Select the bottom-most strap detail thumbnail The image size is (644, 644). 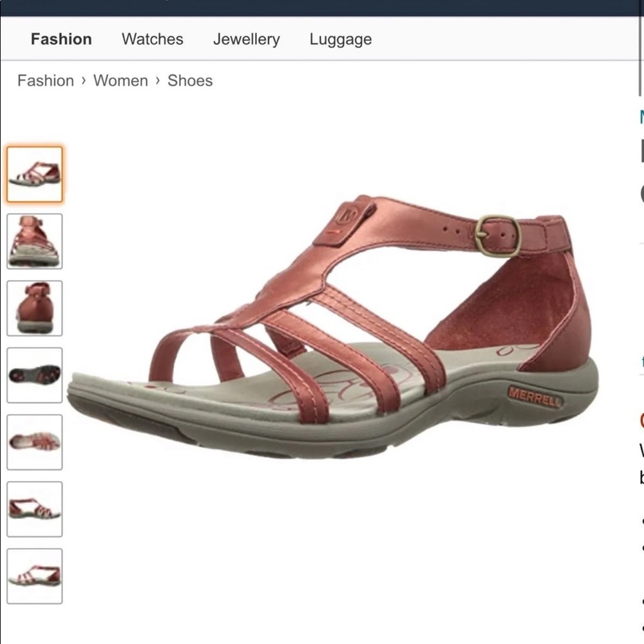click(35, 576)
